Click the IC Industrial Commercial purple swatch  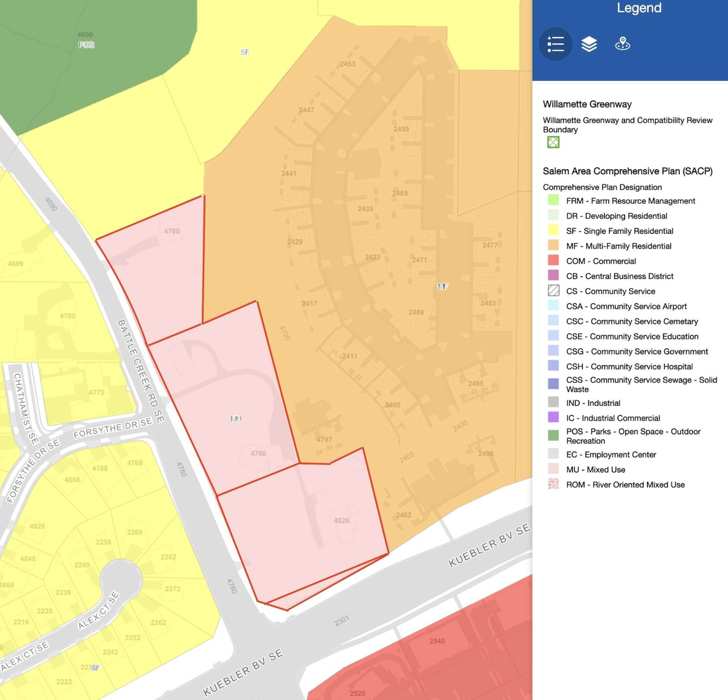pyautogui.click(x=553, y=417)
